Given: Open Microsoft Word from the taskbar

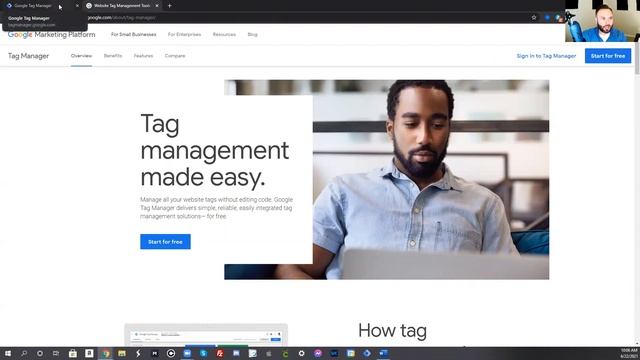Looking at the screenshot, I should (x=383, y=353).
